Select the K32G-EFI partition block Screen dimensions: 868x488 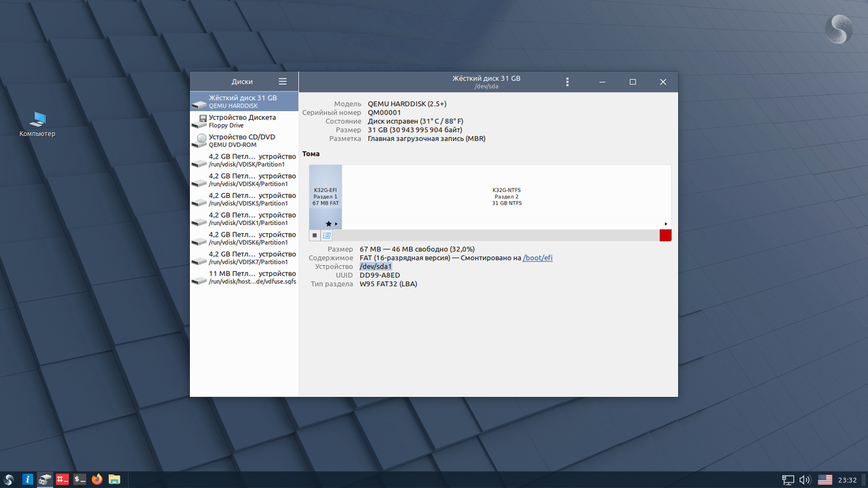coord(325,197)
